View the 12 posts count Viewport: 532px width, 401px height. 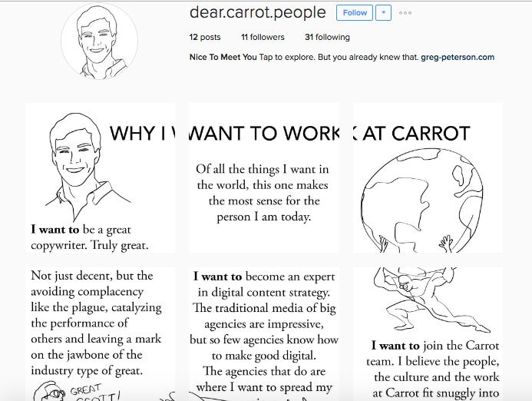click(205, 37)
